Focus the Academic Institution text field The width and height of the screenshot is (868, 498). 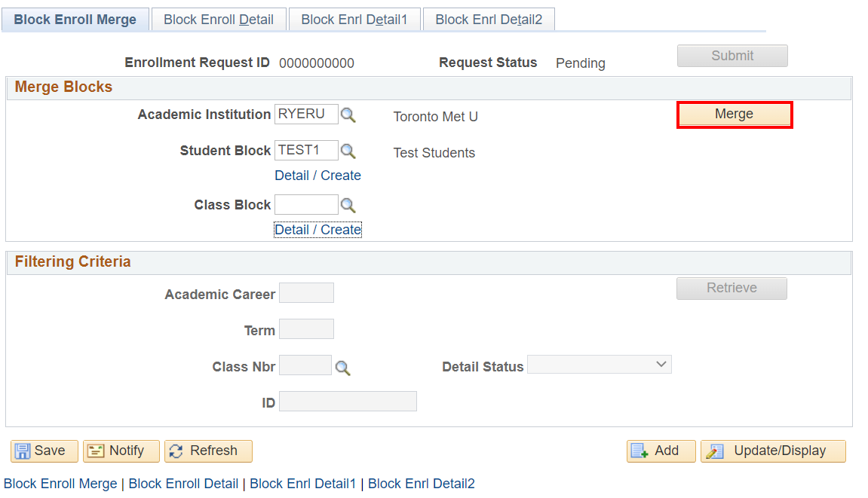(306, 115)
